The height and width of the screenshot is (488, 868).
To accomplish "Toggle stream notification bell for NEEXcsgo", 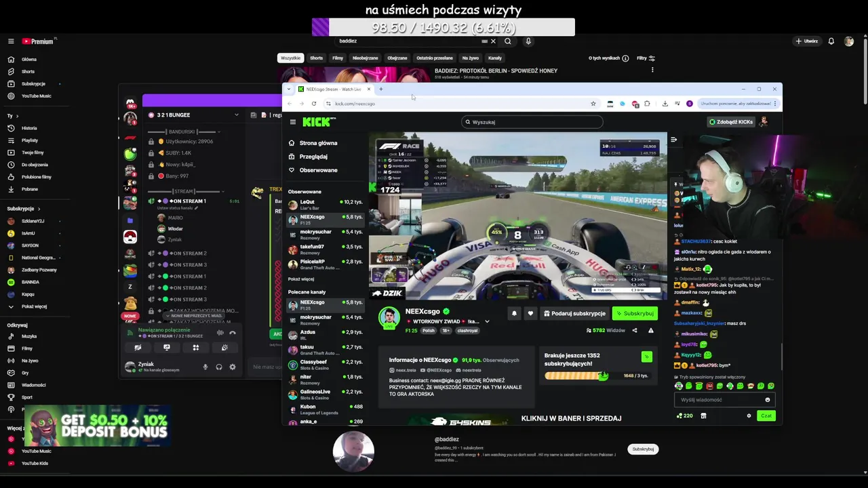I will [x=514, y=313].
